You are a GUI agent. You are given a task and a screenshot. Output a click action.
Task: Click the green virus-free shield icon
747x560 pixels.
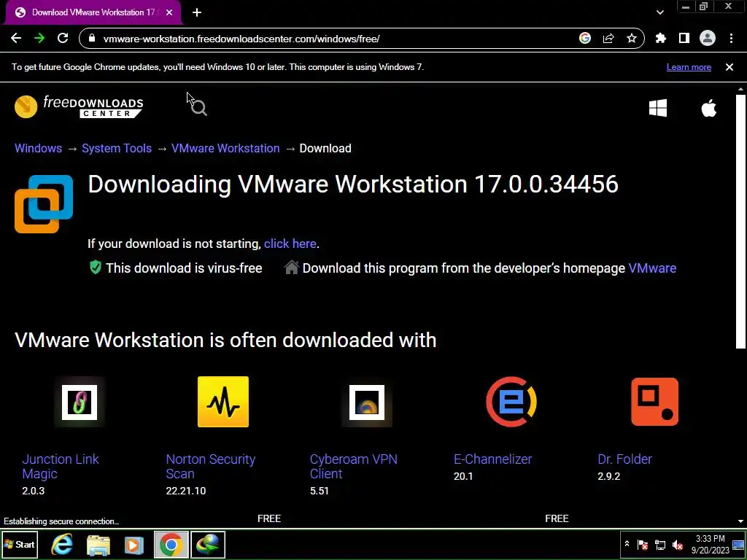[x=96, y=267]
